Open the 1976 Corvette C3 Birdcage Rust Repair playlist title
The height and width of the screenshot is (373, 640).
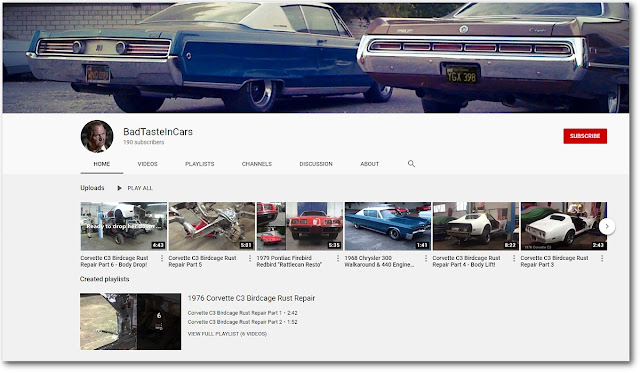click(x=251, y=298)
